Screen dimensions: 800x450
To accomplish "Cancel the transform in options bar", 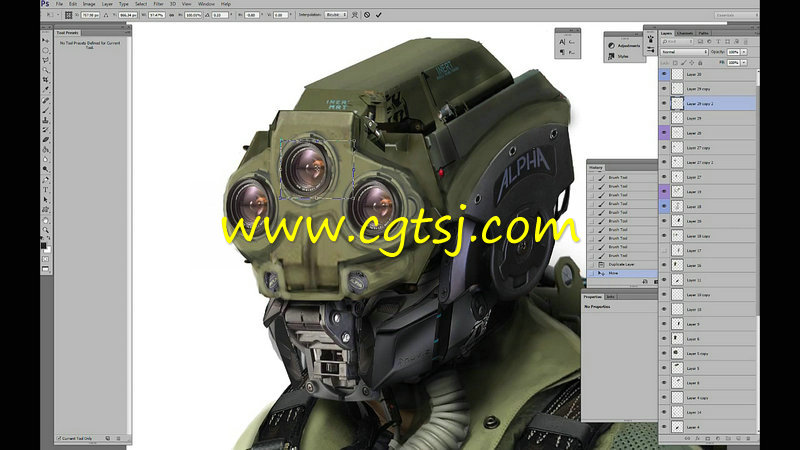I will (367, 15).
